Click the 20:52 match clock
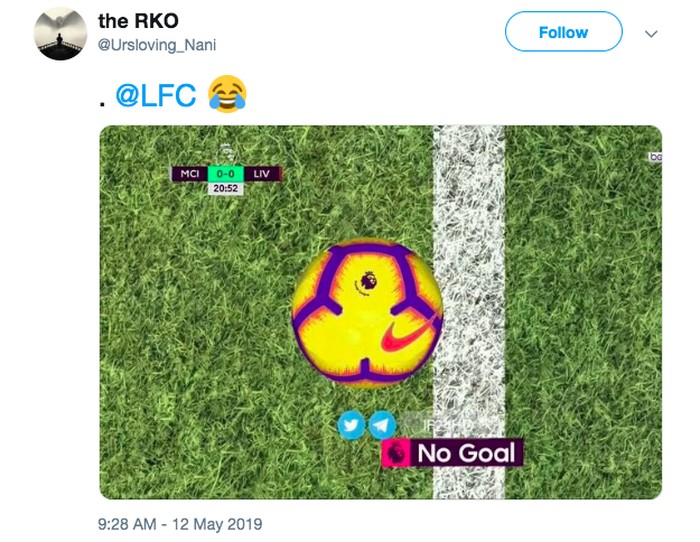700x542 pixels. click(x=225, y=188)
